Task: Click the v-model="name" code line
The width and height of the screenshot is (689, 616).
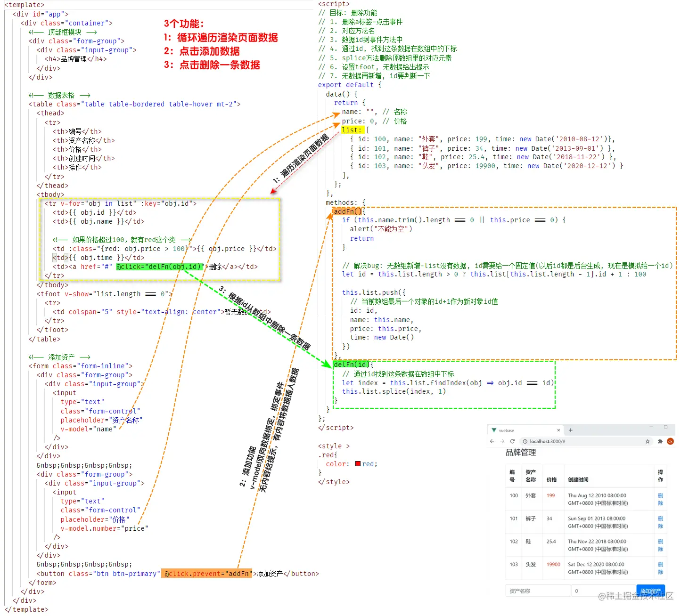Action: (88, 429)
